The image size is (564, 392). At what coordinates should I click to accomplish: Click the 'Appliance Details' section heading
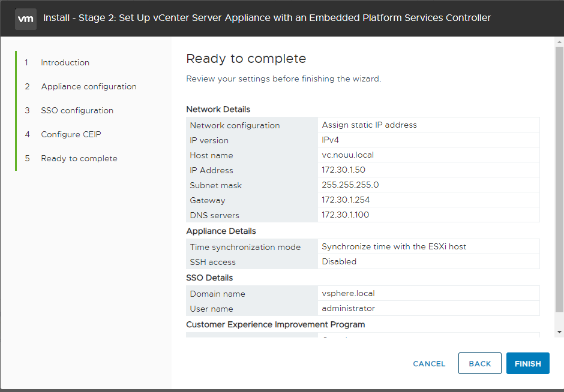coord(221,231)
